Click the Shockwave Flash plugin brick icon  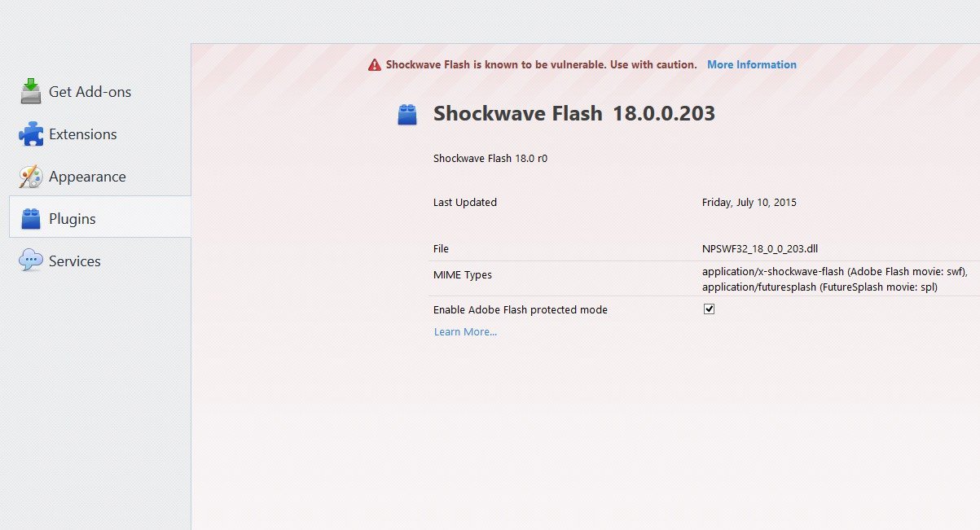407,115
